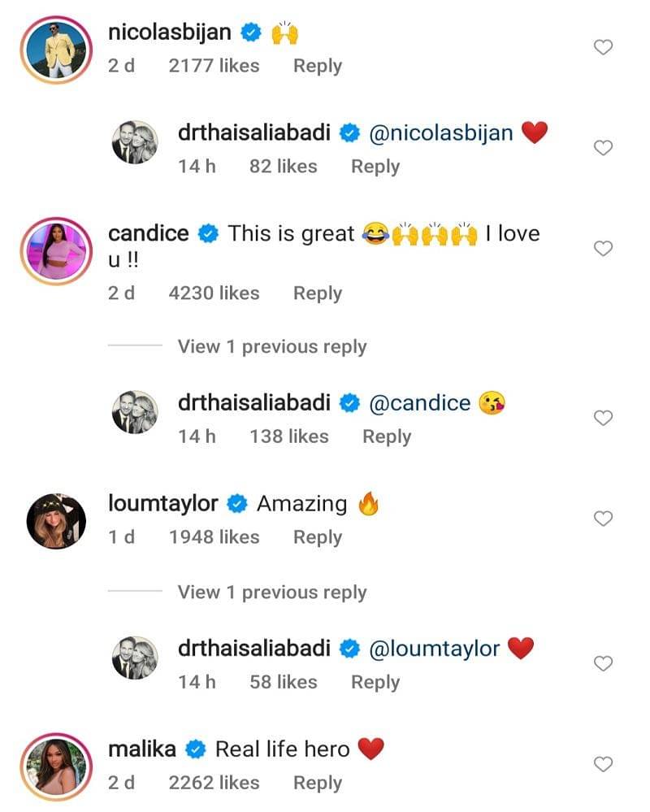Reply to malika's comment
The image size is (650, 812).
tap(317, 783)
